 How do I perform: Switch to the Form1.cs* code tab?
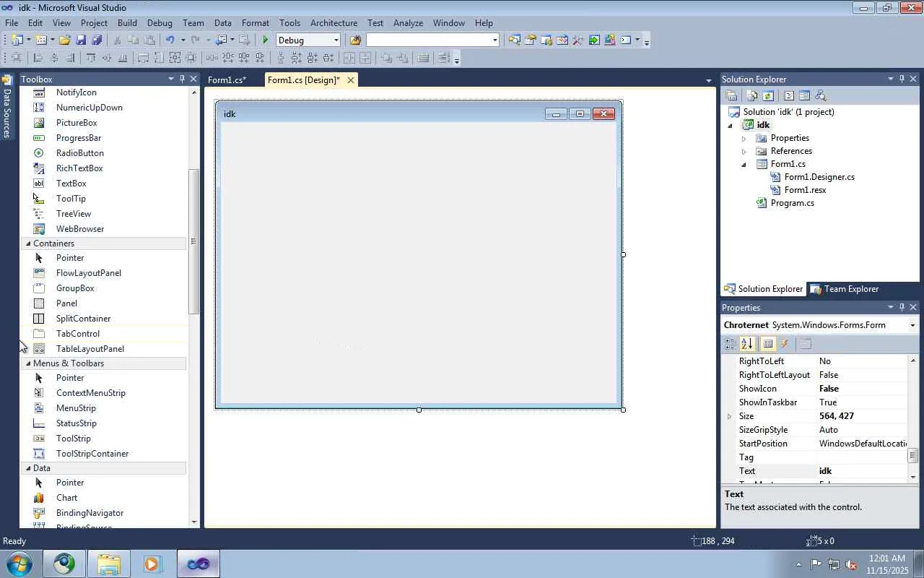click(227, 80)
